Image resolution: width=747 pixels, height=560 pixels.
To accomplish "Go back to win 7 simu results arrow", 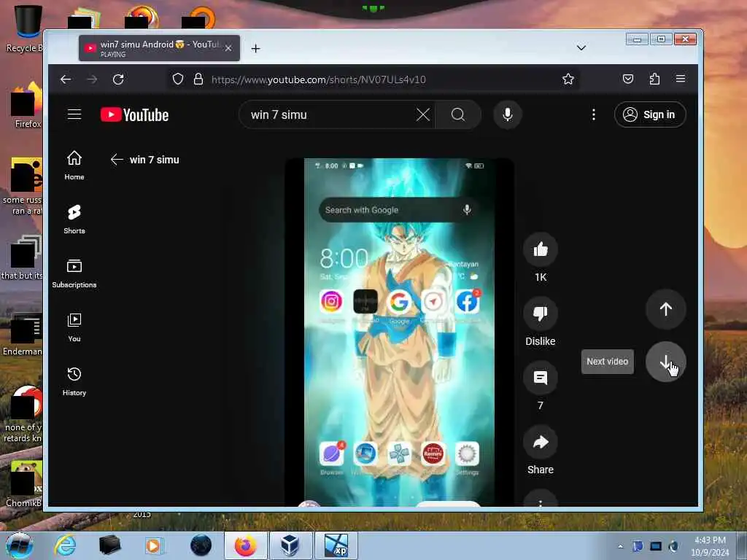I will [117, 160].
